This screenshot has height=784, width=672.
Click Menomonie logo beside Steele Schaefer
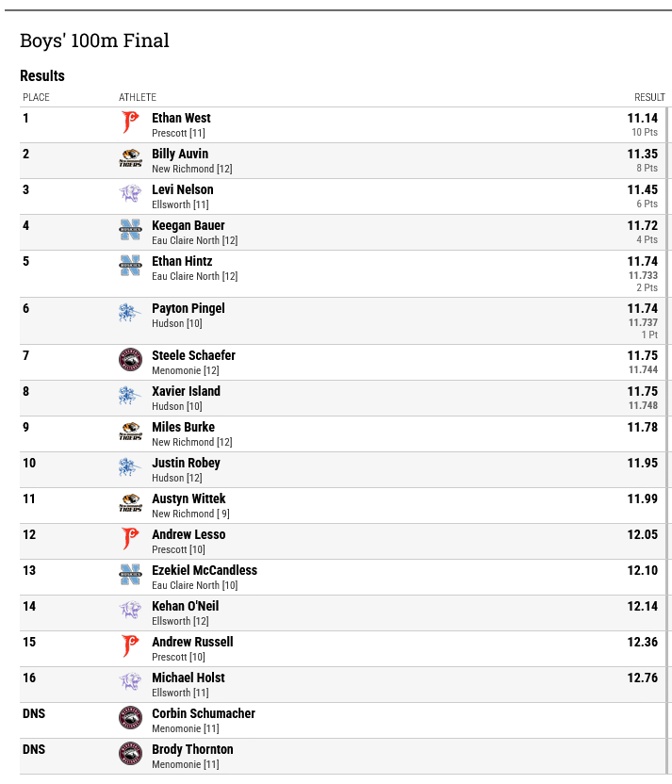click(130, 360)
